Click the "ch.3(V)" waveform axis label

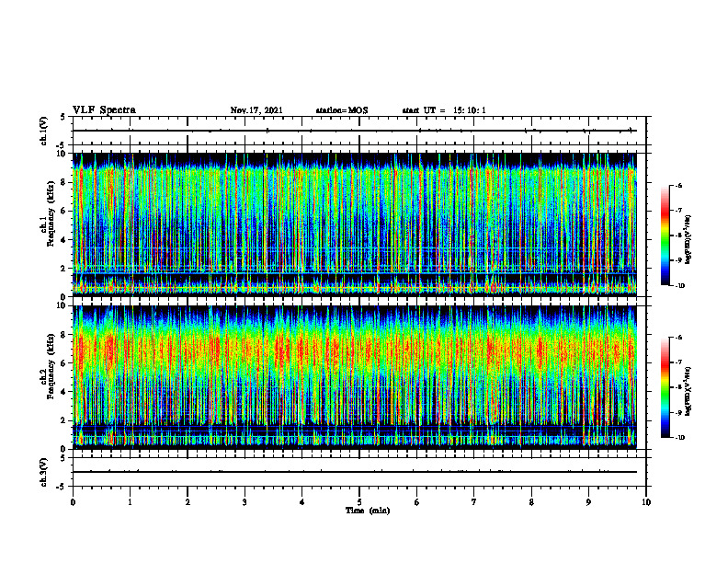click(43, 472)
